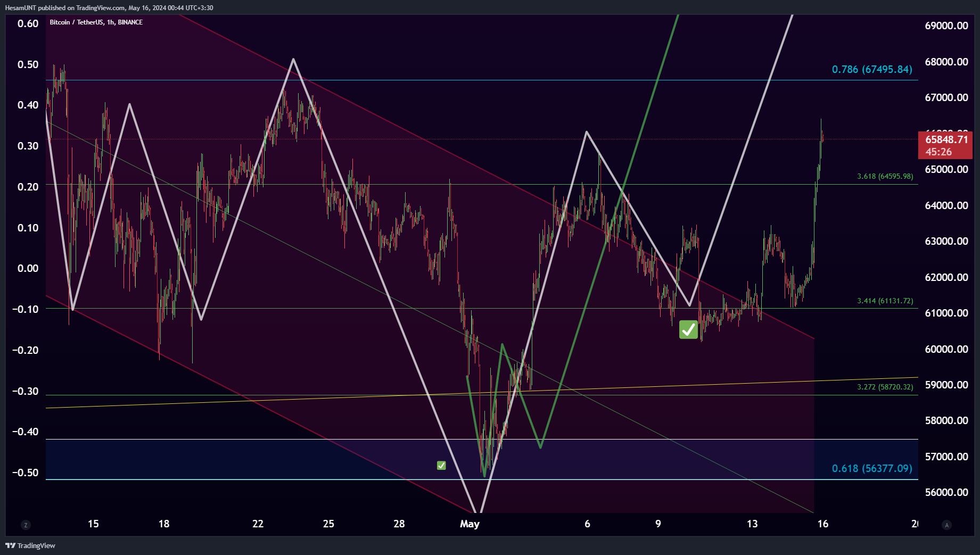
Task: Click the 0.50 left scale label
Action: pyautogui.click(x=28, y=64)
